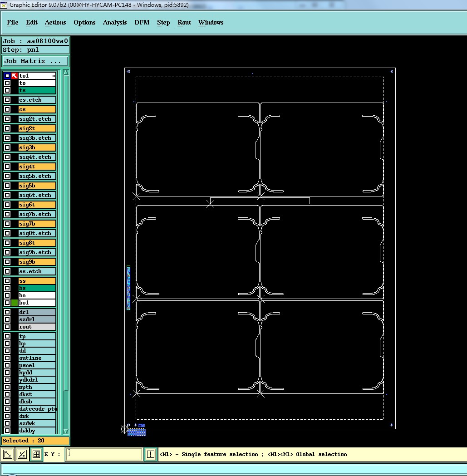
Task: Select the sig9b layer name
Action: (x=37, y=262)
